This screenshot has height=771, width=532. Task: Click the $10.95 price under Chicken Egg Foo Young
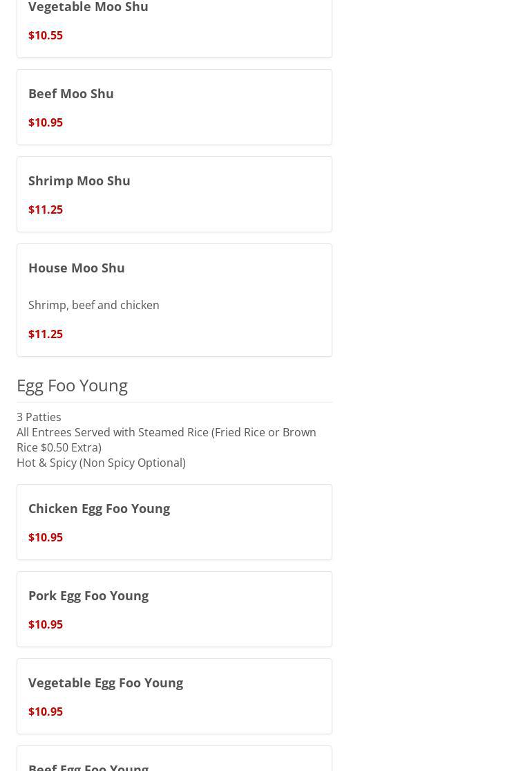pos(46,537)
